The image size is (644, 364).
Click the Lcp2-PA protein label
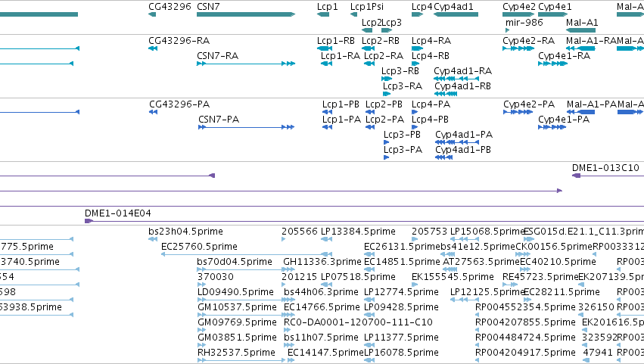tap(385, 120)
